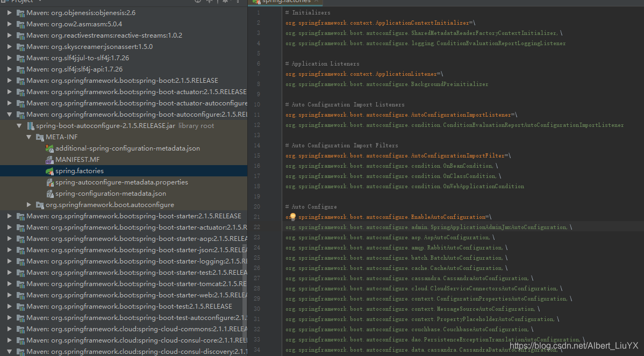Click the spring-configuration-metadata.json file icon
The height and width of the screenshot is (356, 644).
click(49, 194)
